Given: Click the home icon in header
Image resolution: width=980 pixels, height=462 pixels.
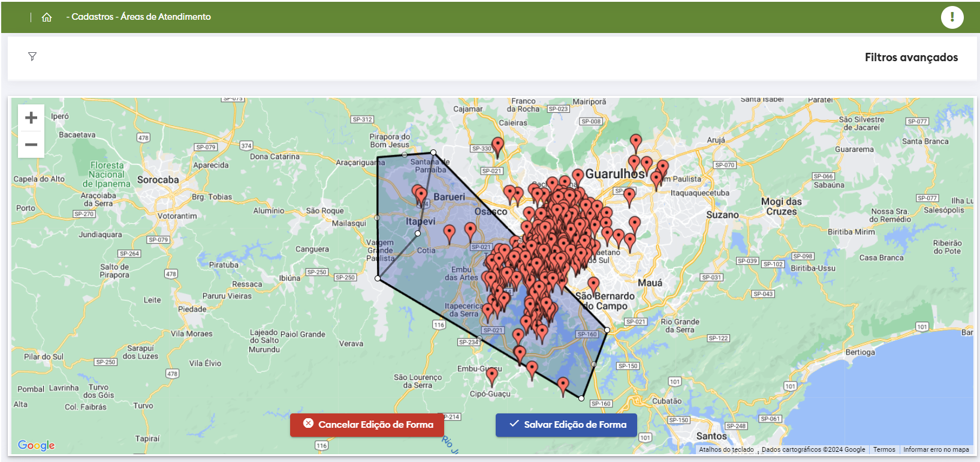Looking at the screenshot, I should [47, 17].
